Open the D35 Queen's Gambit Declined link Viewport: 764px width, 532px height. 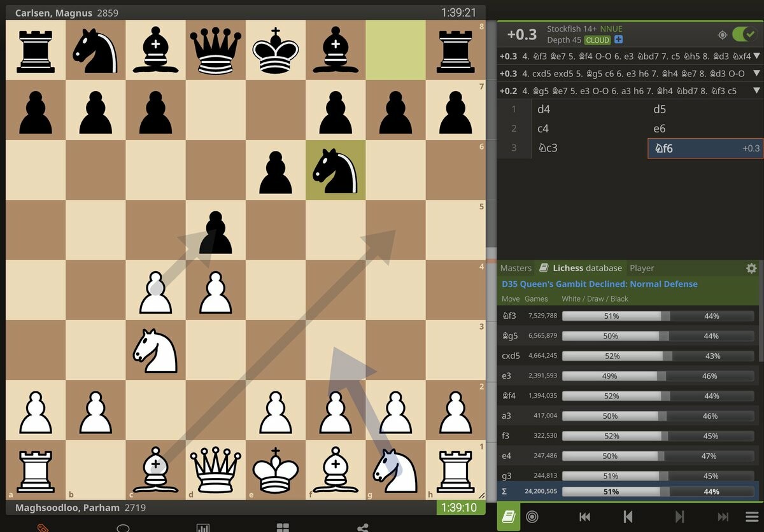599,284
